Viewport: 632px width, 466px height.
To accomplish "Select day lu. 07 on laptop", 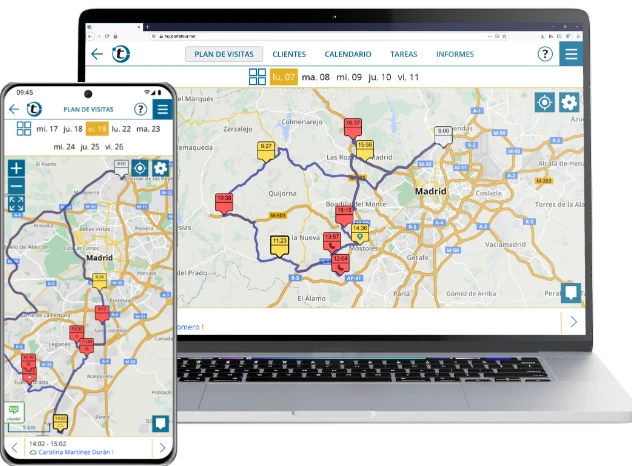I will click(284, 77).
